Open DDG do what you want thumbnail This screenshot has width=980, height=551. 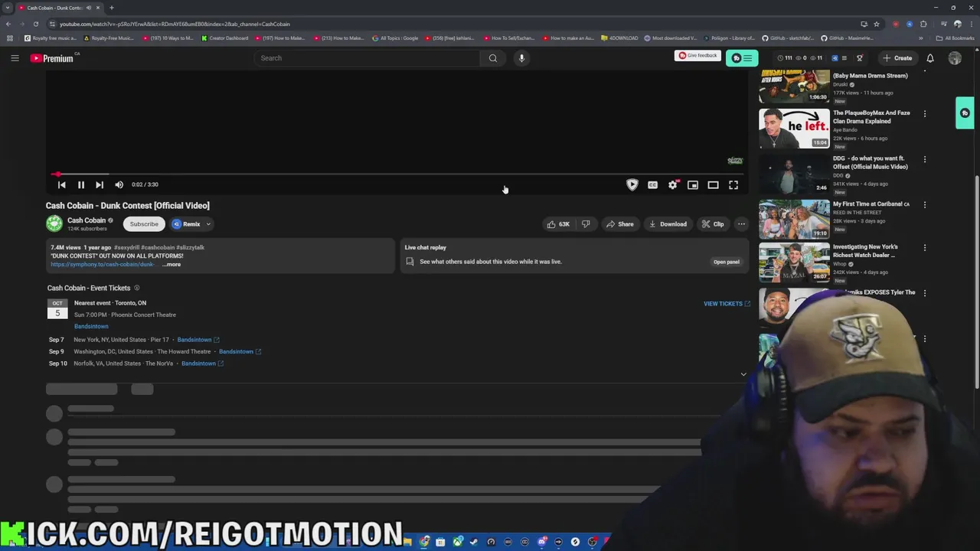[794, 174]
